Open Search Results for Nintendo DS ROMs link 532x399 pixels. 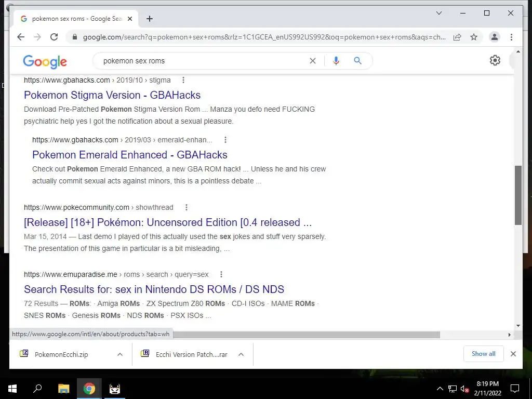pyautogui.click(x=154, y=289)
